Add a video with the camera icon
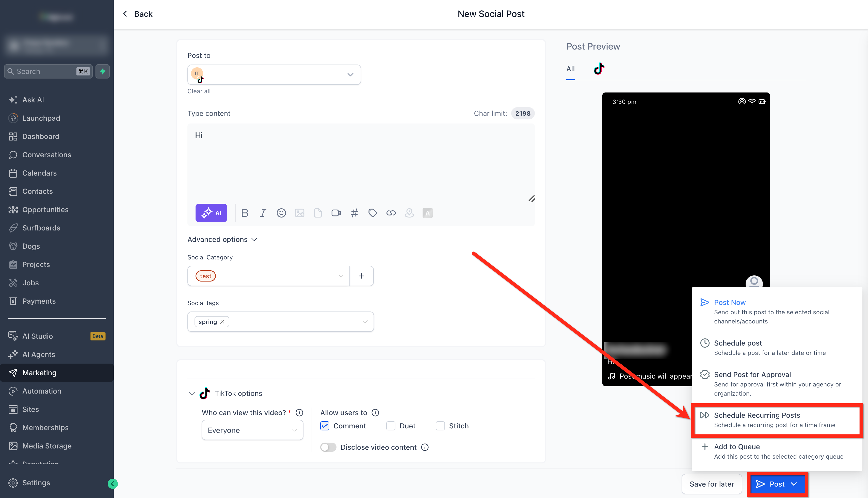Image resolution: width=868 pixels, height=498 pixels. coord(336,213)
